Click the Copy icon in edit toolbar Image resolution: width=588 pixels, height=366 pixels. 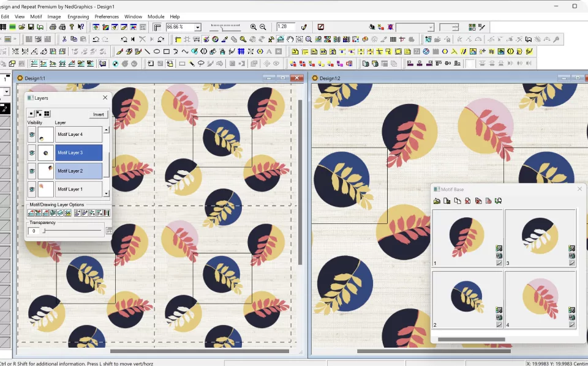pos(73,39)
